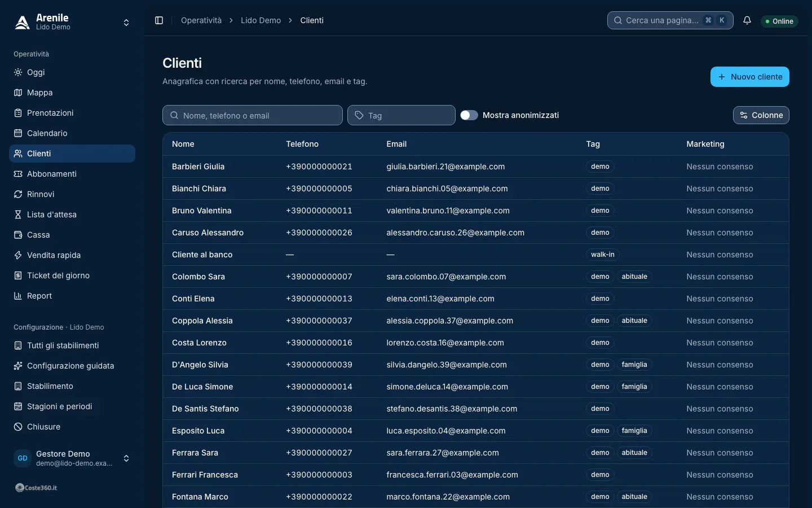Focus the Tag filter field
Image resolution: width=812 pixels, height=508 pixels.
click(401, 115)
